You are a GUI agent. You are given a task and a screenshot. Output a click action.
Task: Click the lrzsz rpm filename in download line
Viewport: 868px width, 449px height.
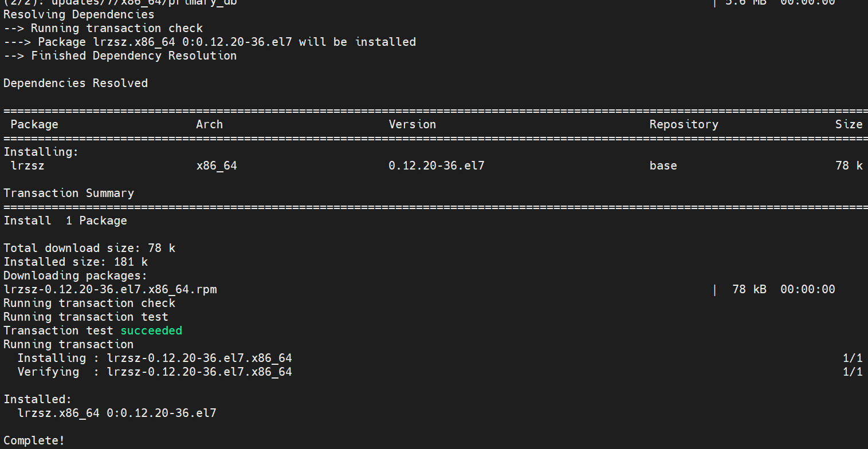coord(110,289)
